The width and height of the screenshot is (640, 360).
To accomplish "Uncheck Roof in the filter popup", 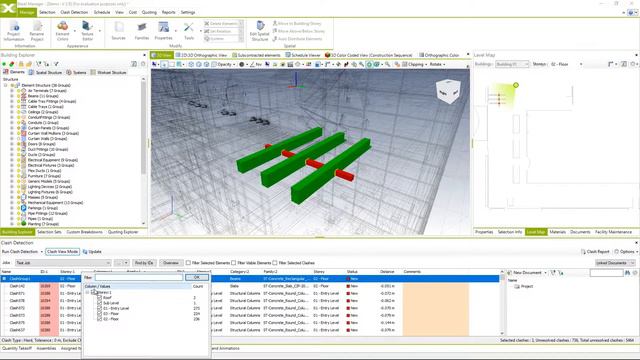I will [x=99, y=298].
